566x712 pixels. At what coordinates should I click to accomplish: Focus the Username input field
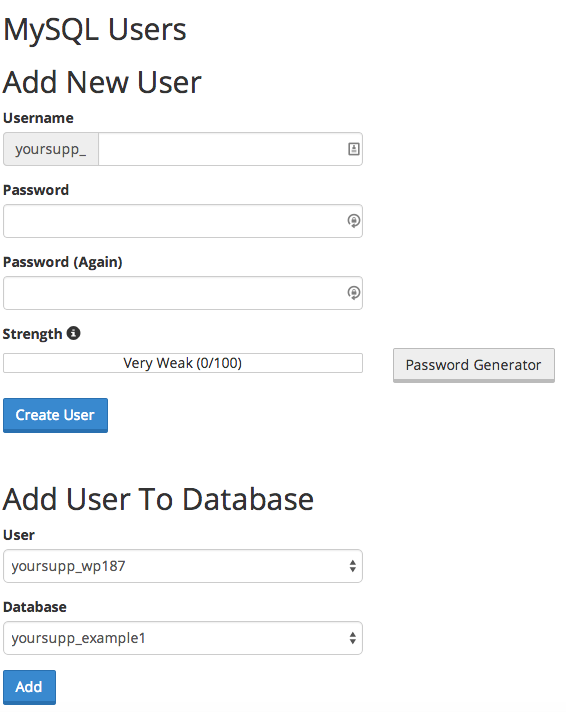[x=230, y=149]
